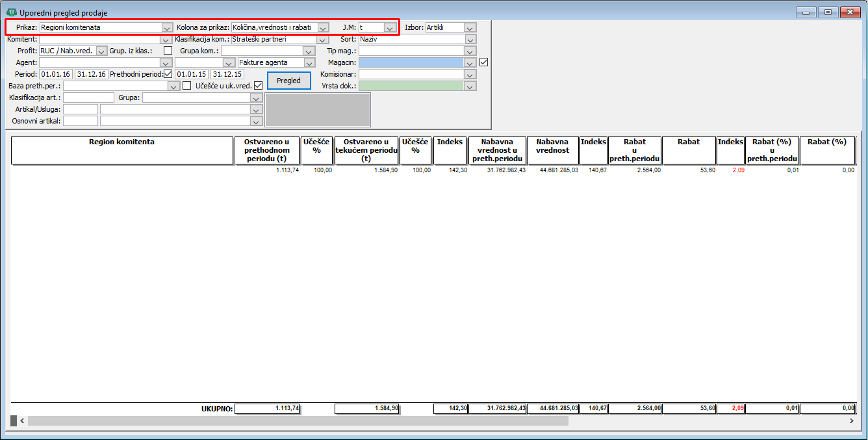
Task: Expand the Tip mag. dropdown
Action: click(470, 51)
